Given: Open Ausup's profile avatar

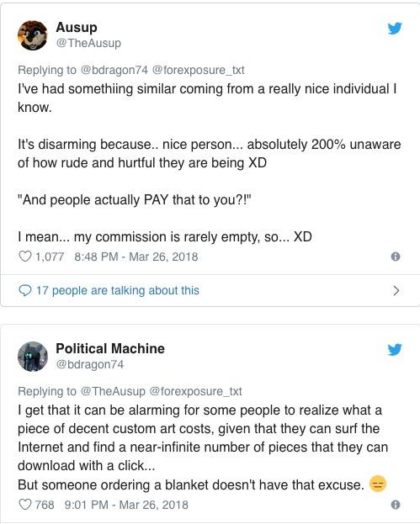Looking at the screenshot, I should 33,35.
